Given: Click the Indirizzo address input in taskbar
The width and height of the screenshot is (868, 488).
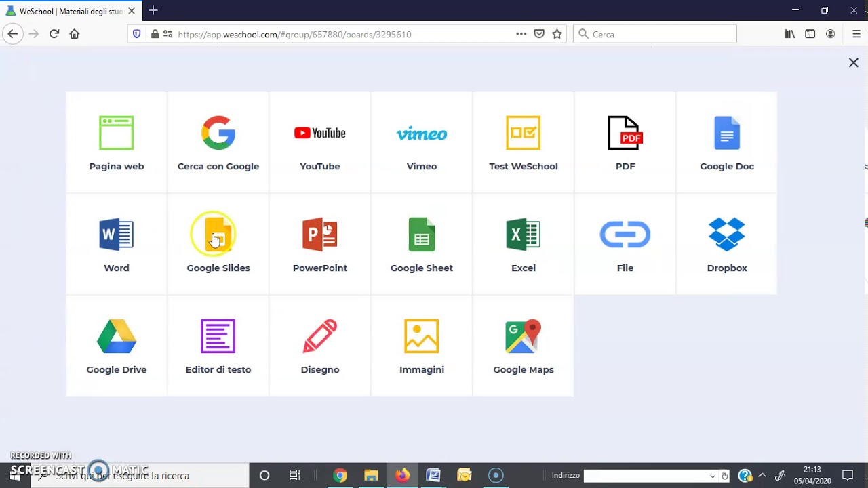Looking at the screenshot, I should tap(646, 476).
